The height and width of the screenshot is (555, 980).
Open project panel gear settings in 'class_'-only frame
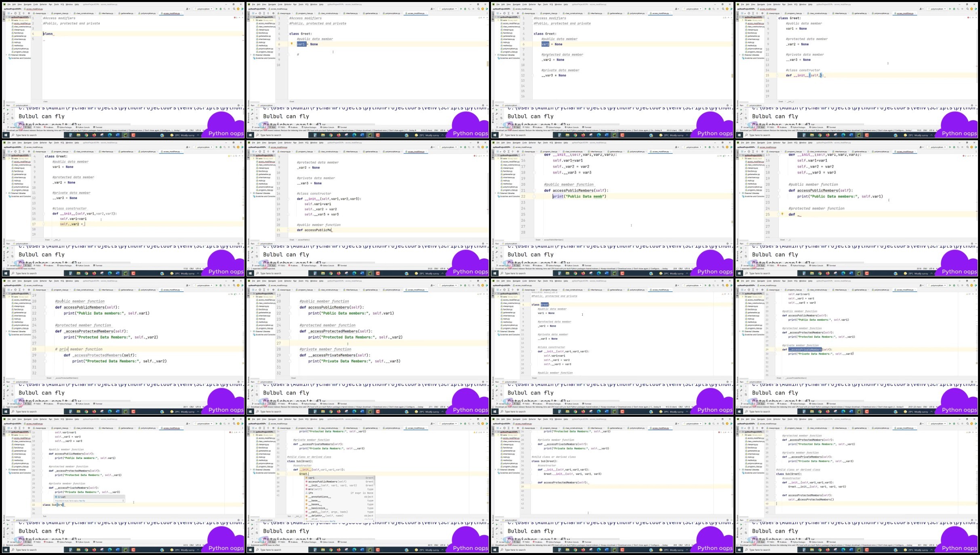[29, 13]
